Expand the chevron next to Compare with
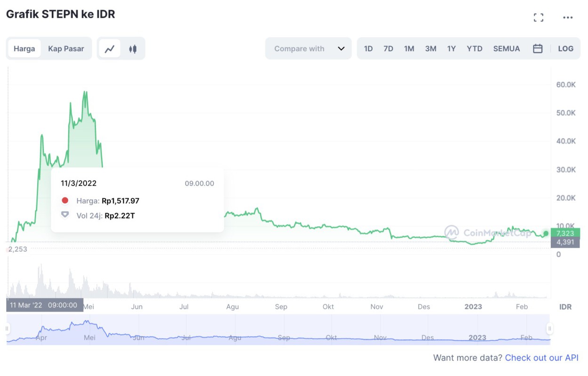This screenshot has height=376, width=588. point(341,48)
